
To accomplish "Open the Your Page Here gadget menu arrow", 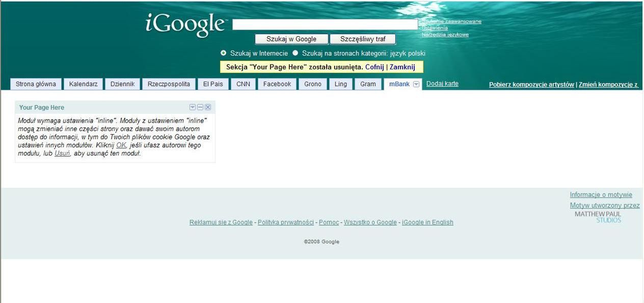I will point(193,107).
